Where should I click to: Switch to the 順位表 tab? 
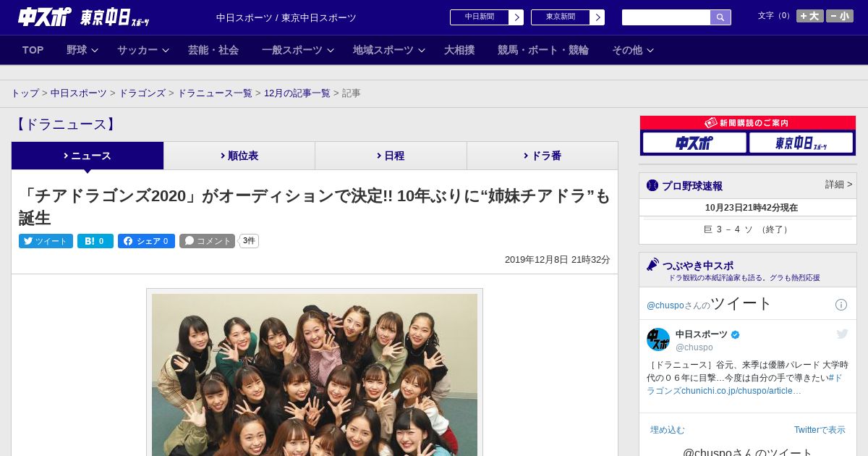pyautogui.click(x=239, y=156)
